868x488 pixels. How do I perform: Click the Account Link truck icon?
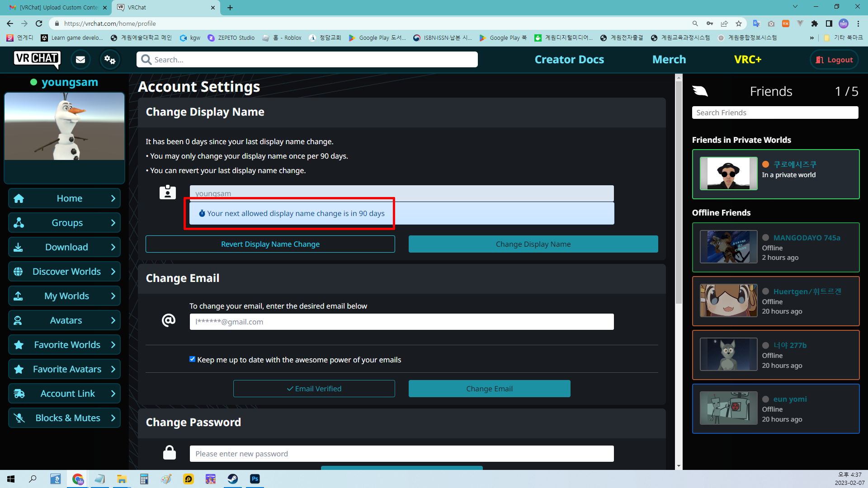[x=19, y=394]
